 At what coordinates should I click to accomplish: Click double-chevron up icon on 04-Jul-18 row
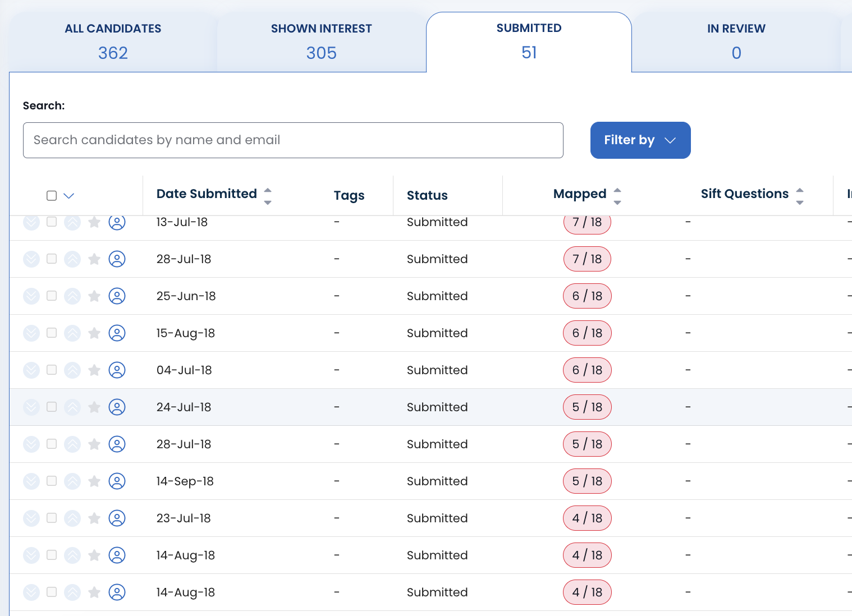pyautogui.click(x=72, y=370)
